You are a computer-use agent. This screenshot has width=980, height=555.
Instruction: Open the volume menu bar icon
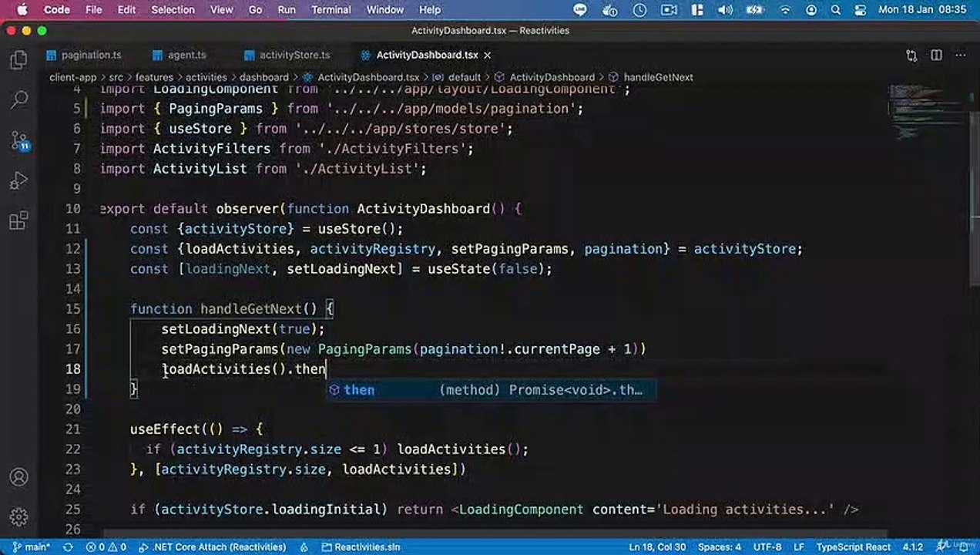[x=725, y=10]
